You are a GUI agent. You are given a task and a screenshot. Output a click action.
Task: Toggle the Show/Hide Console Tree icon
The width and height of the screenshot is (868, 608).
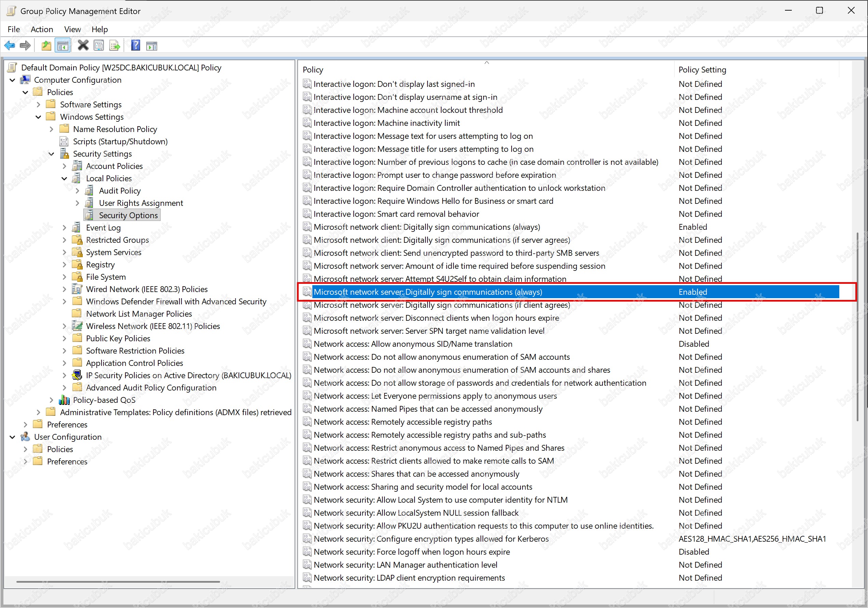click(63, 46)
